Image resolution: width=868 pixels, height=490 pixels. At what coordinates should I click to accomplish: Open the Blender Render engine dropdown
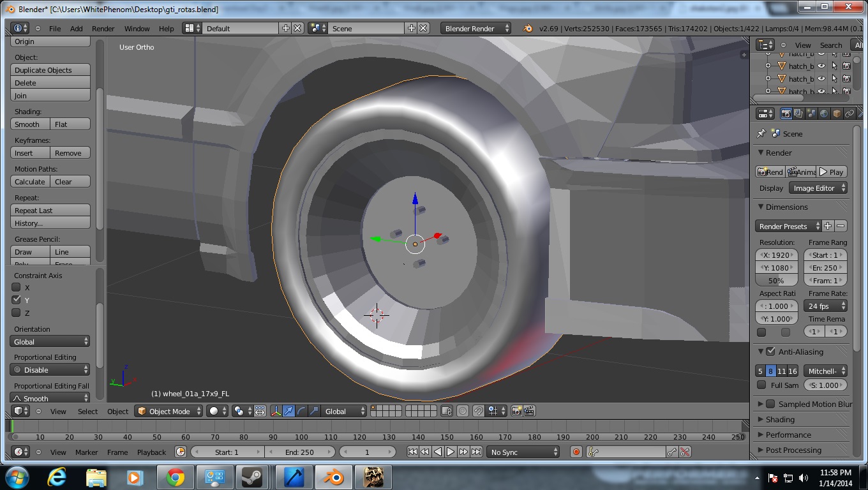click(x=475, y=28)
